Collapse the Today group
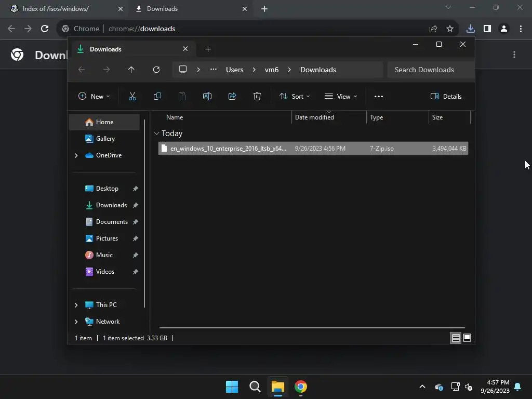The height and width of the screenshot is (399, 532). tap(156, 134)
